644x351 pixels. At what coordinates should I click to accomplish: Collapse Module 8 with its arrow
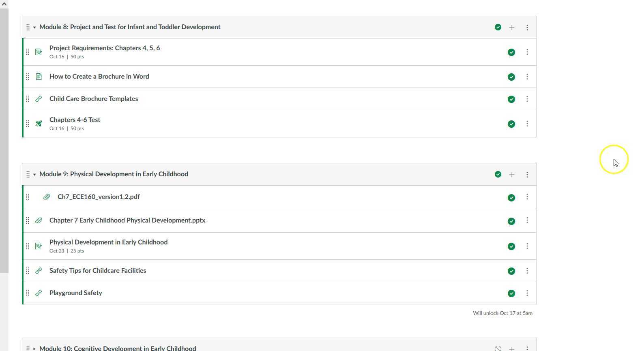point(34,28)
